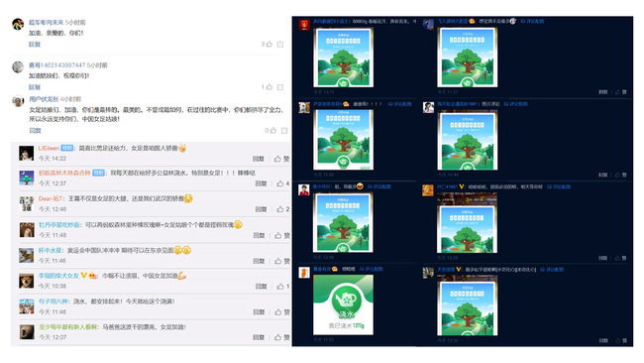This screenshot has height=363, width=644.
Task: Like the 12:07 comment thumbs-up
Action: 278,337
